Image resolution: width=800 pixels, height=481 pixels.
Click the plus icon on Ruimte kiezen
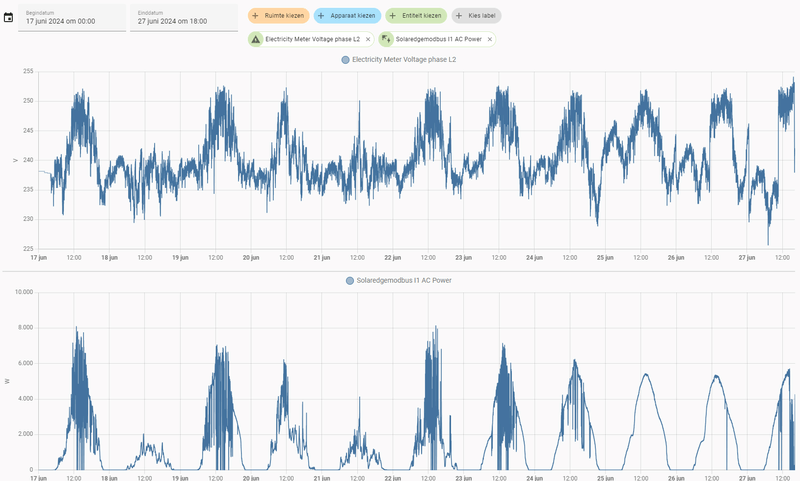[256, 16]
